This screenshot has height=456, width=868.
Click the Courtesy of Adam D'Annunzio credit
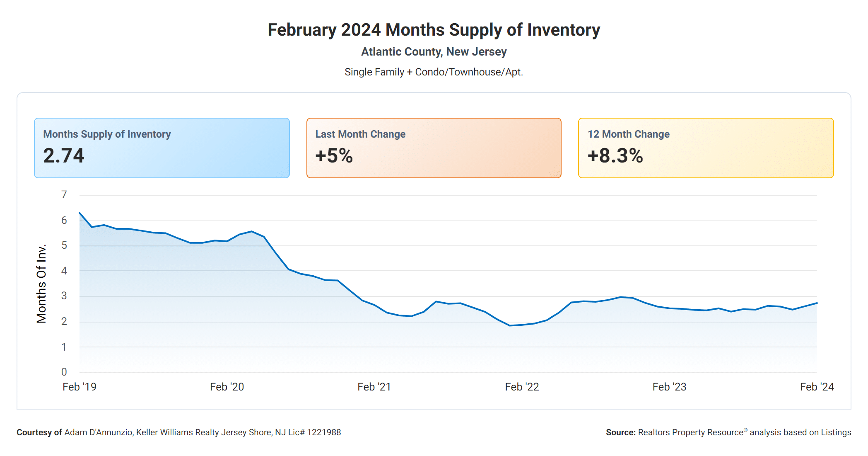coord(178,432)
